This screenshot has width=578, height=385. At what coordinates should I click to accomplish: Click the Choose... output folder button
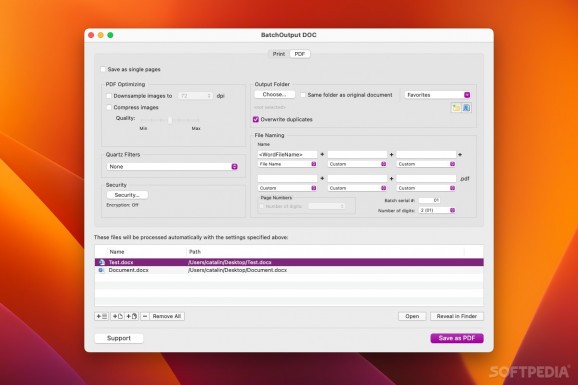(275, 94)
